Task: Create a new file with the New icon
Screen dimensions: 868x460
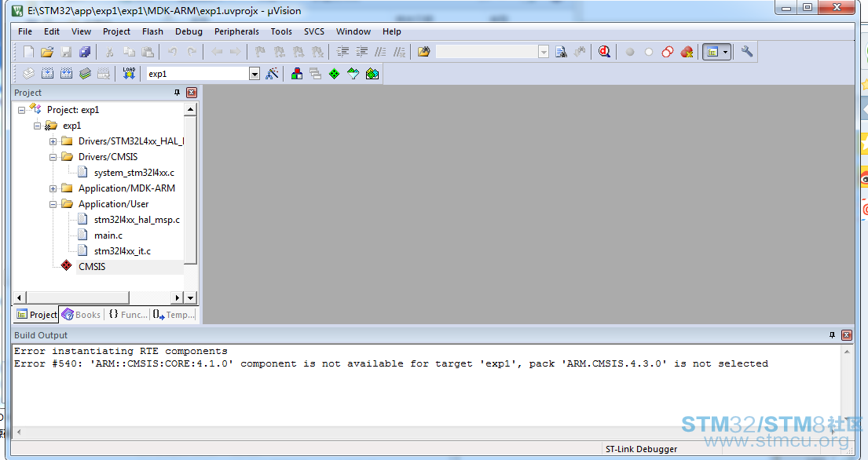Action: pyautogui.click(x=28, y=52)
